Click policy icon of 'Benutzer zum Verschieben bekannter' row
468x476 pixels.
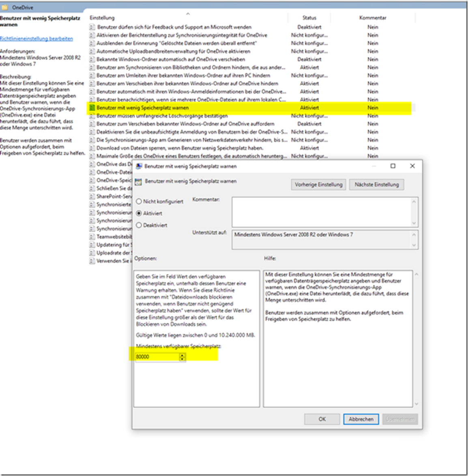coord(92,124)
